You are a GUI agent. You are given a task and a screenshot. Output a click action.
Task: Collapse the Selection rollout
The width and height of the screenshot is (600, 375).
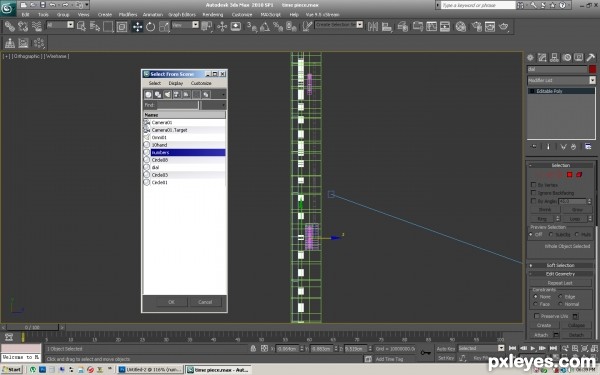pos(561,165)
